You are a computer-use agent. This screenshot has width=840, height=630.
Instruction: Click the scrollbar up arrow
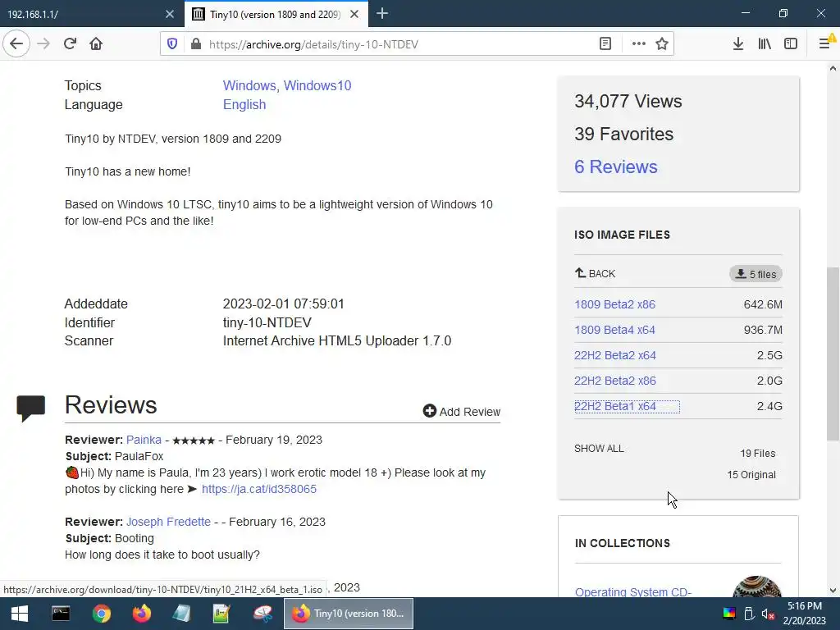[833, 68]
